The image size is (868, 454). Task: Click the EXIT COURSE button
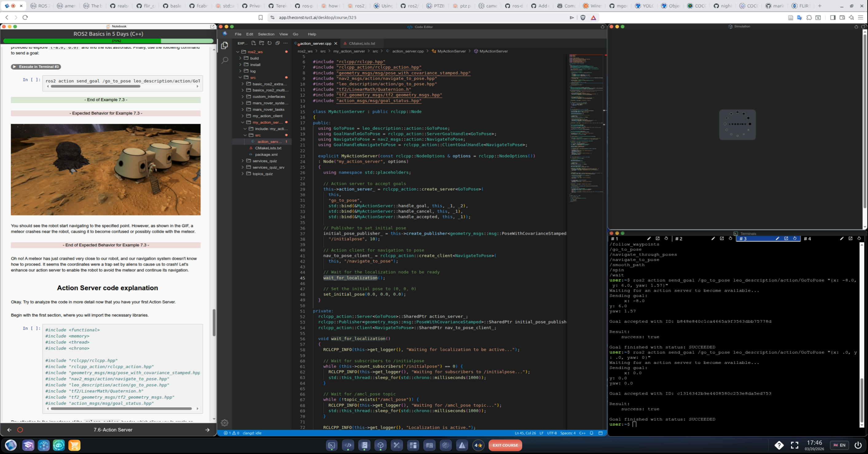[x=505, y=445]
